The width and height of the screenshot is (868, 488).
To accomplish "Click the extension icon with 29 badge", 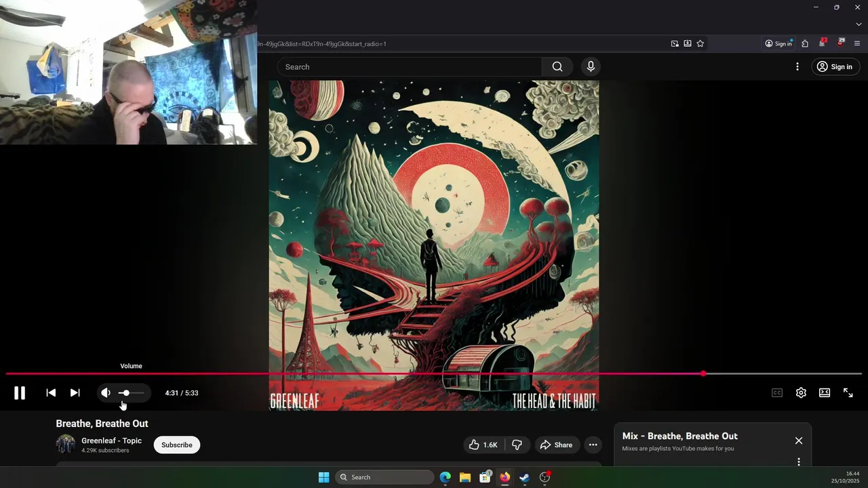I will point(841,43).
